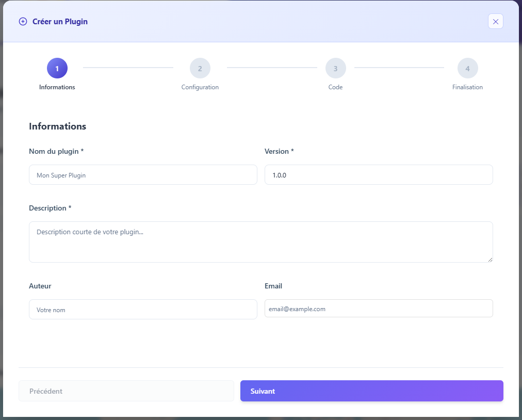Image resolution: width=522 pixels, height=420 pixels.
Task: Click the Email input field
Action: click(379, 309)
